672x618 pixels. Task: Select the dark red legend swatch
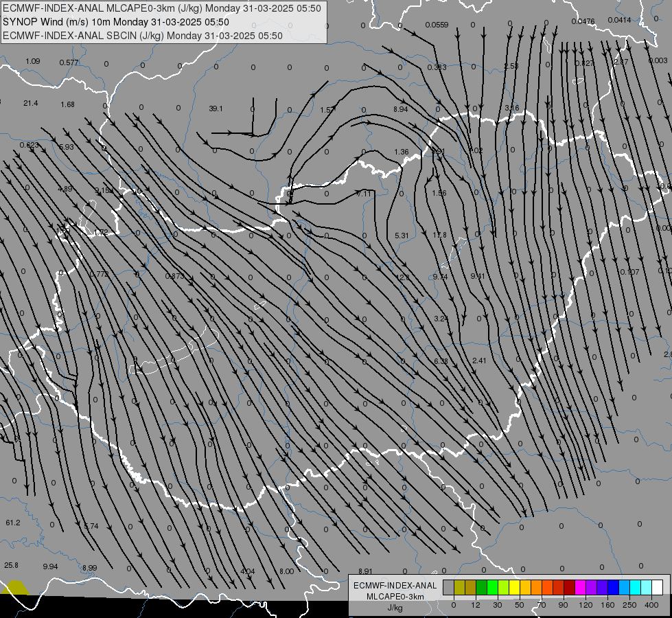click(x=569, y=587)
